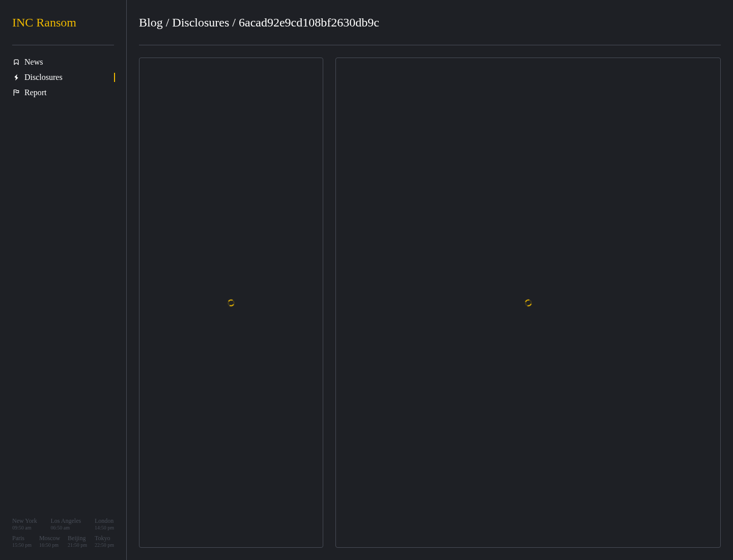Click the Beijing clock
Screen dimensions: 733x560
[x=77, y=541]
